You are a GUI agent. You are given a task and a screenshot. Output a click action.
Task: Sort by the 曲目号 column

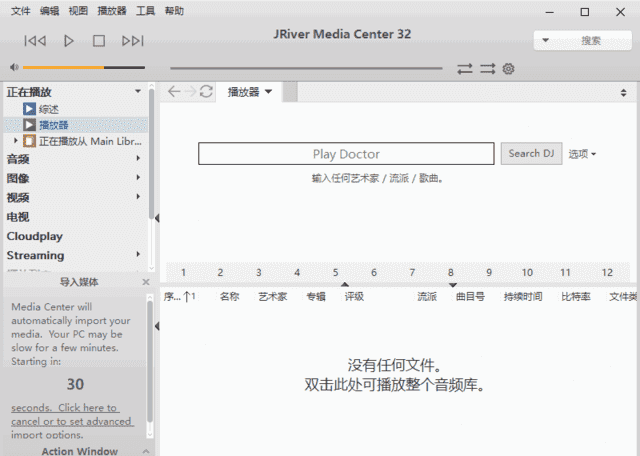point(470,296)
